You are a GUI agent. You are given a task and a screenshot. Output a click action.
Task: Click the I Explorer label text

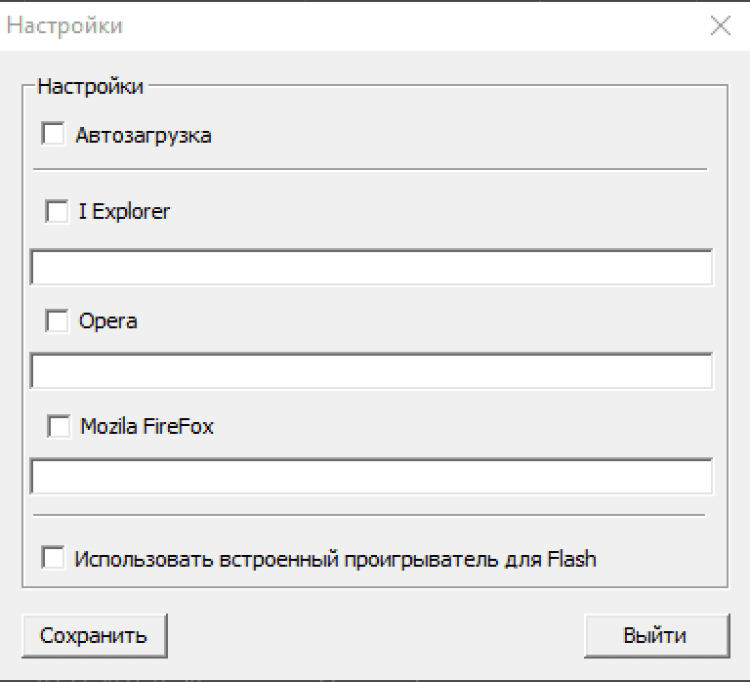pos(125,212)
